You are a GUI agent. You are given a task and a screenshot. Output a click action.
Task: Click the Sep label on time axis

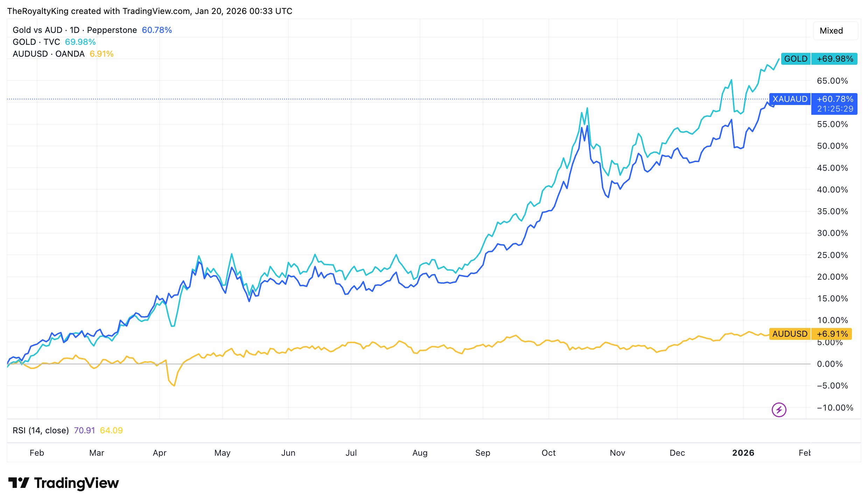[483, 453]
